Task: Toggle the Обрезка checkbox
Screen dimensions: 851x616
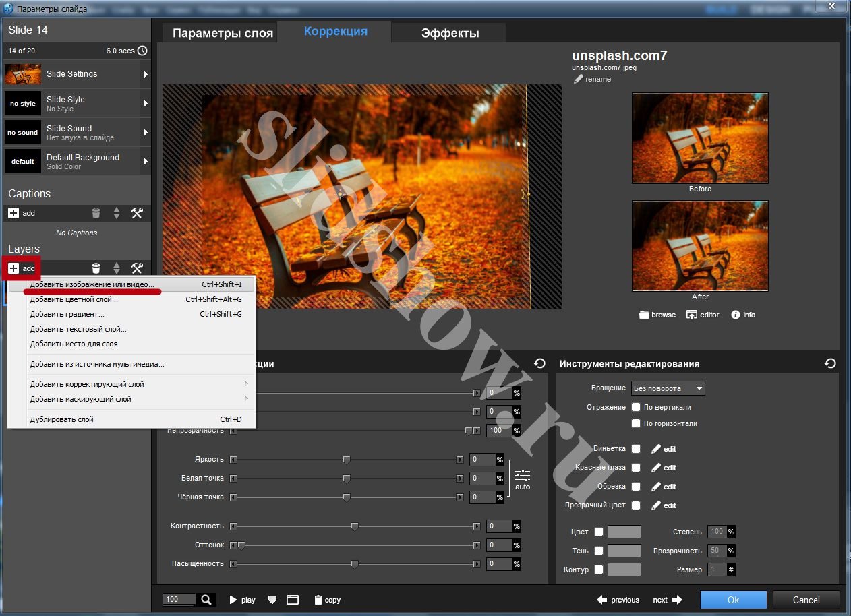Action: (636, 487)
